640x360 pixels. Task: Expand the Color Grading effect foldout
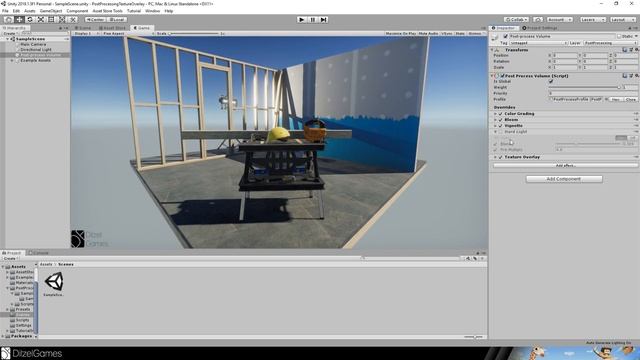[x=496, y=114]
